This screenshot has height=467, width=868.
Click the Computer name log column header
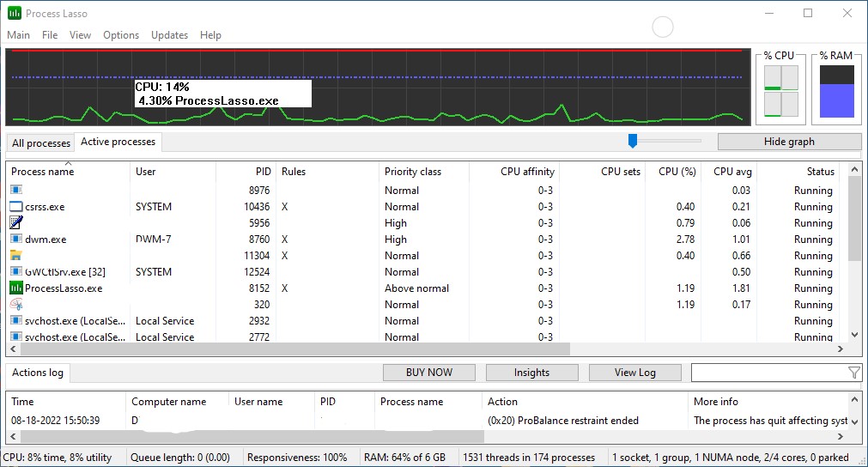tap(178, 402)
